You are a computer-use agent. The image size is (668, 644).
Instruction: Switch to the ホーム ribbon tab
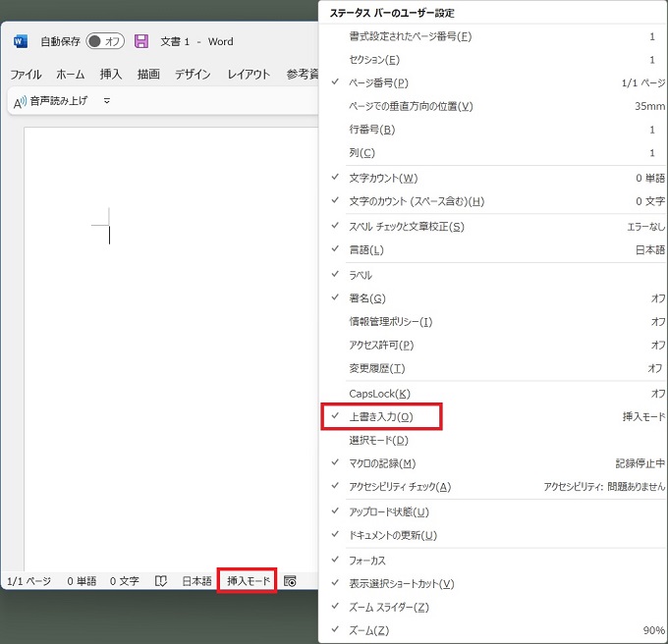click(x=71, y=75)
